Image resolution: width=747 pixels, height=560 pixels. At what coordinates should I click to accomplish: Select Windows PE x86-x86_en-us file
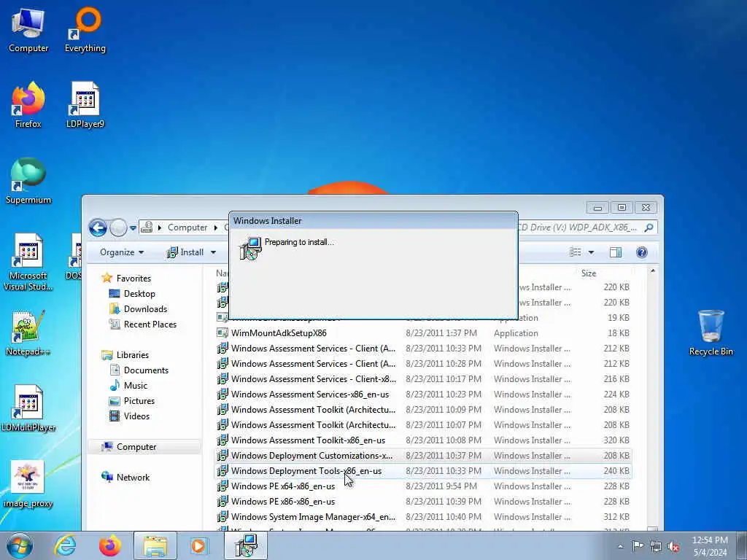click(282, 501)
